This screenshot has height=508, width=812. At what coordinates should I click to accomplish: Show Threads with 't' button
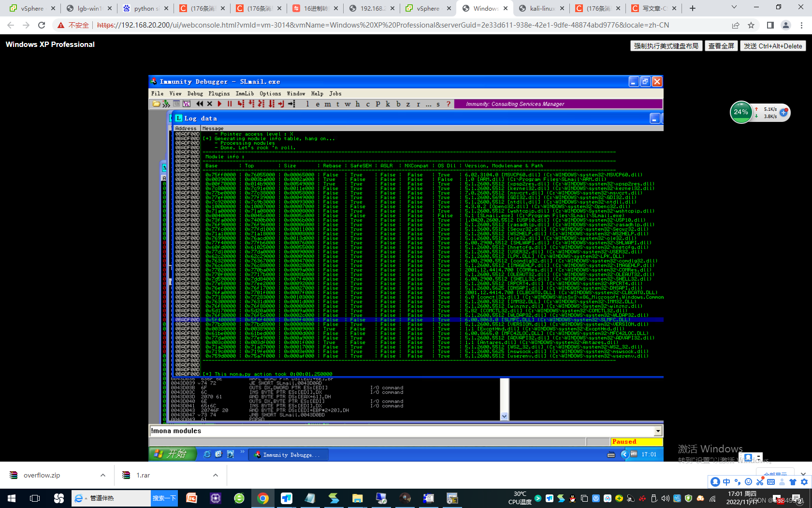(337, 104)
